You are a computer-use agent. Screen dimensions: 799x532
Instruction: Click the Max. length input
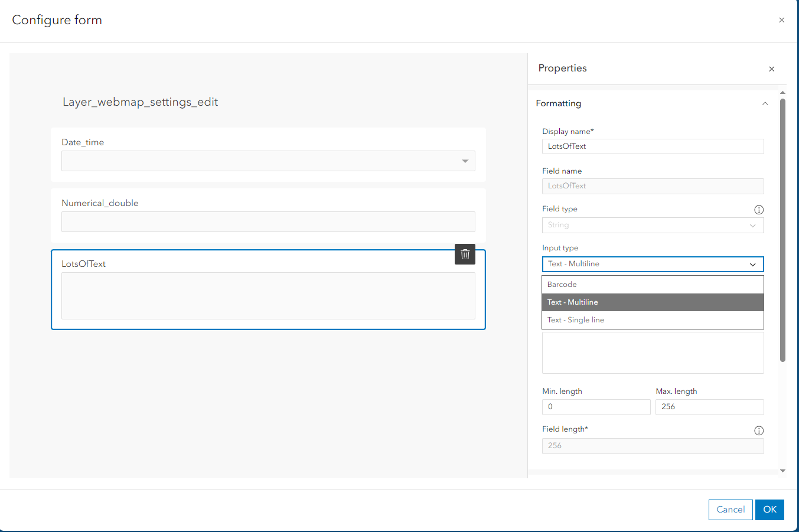(x=709, y=407)
